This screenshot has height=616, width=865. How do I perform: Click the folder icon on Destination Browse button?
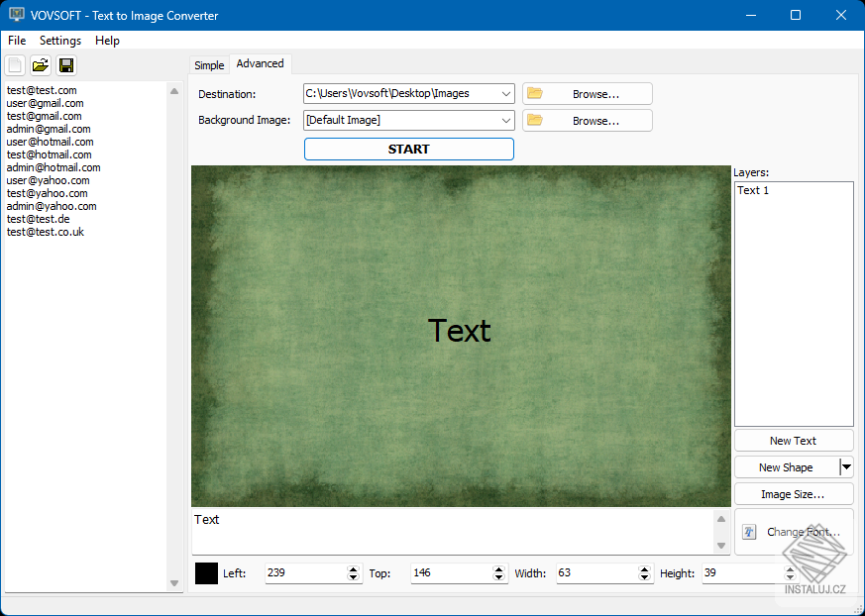tap(535, 93)
